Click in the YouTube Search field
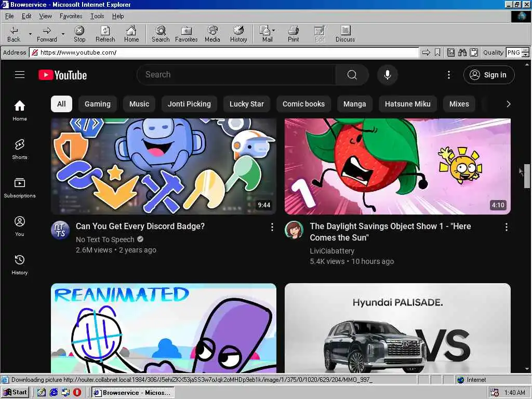Screen dimensions: 532x399 [x=236, y=75]
